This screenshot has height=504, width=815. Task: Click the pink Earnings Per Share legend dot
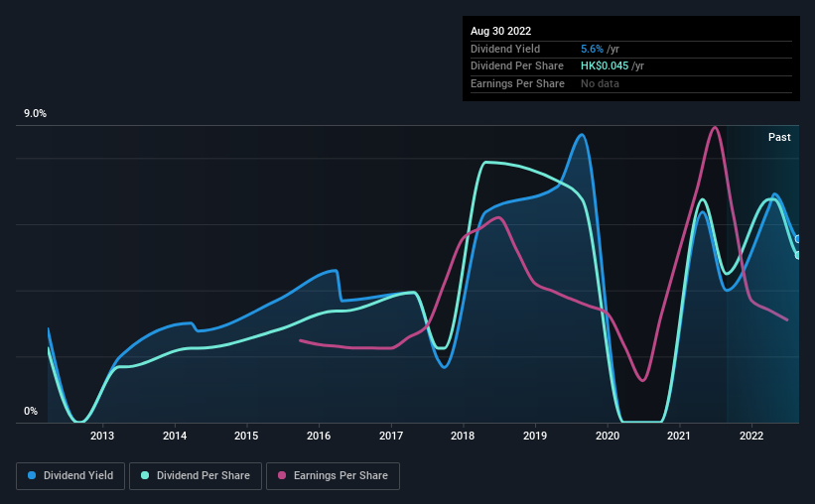(x=282, y=475)
